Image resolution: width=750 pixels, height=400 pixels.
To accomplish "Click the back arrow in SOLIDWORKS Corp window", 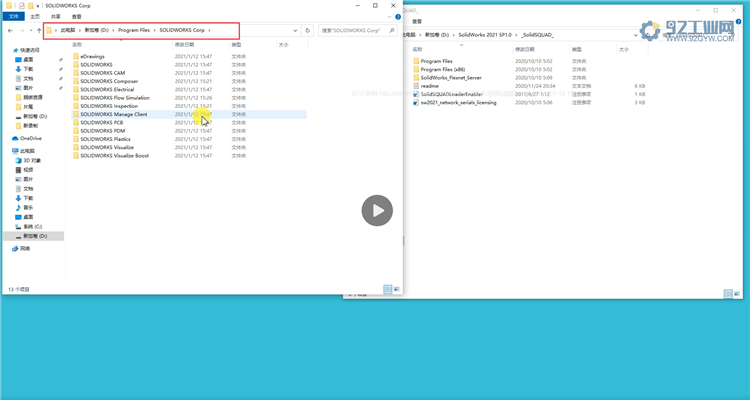I will point(11,30).
